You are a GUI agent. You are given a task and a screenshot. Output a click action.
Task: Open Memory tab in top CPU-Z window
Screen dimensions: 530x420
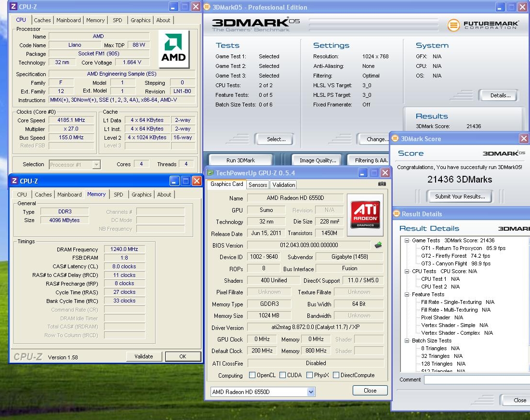point(95,20)
